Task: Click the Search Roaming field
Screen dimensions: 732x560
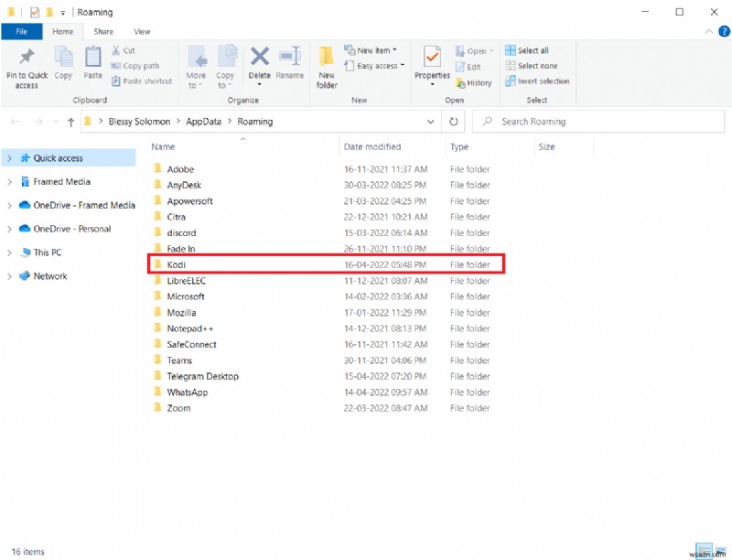Action: tap(599, 122)
